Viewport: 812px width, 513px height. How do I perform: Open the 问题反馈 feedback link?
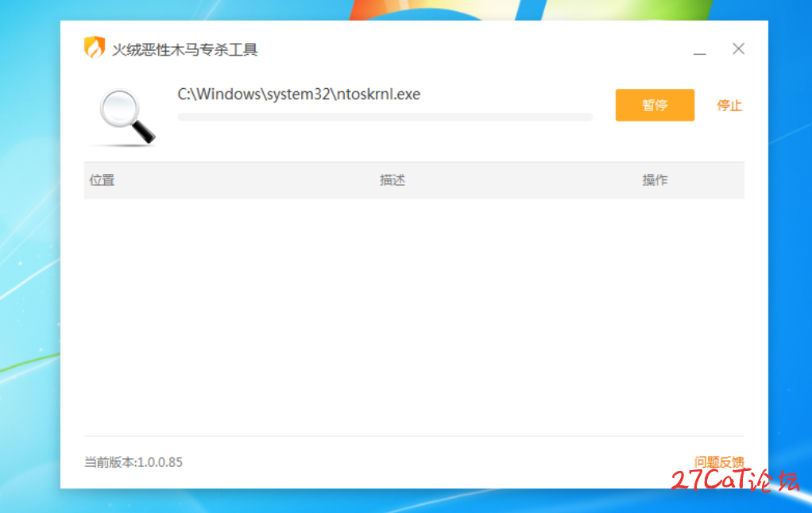(x=719, y=461)
